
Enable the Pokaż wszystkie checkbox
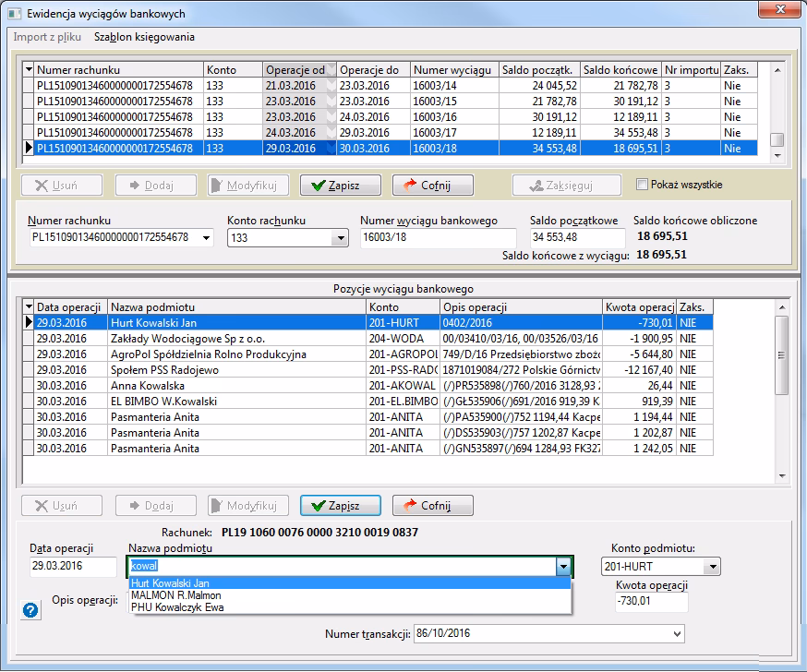(643, 185)
